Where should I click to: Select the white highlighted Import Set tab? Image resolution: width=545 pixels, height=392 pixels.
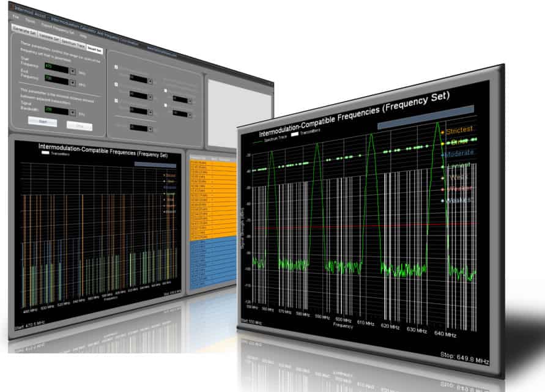(94, 49)
